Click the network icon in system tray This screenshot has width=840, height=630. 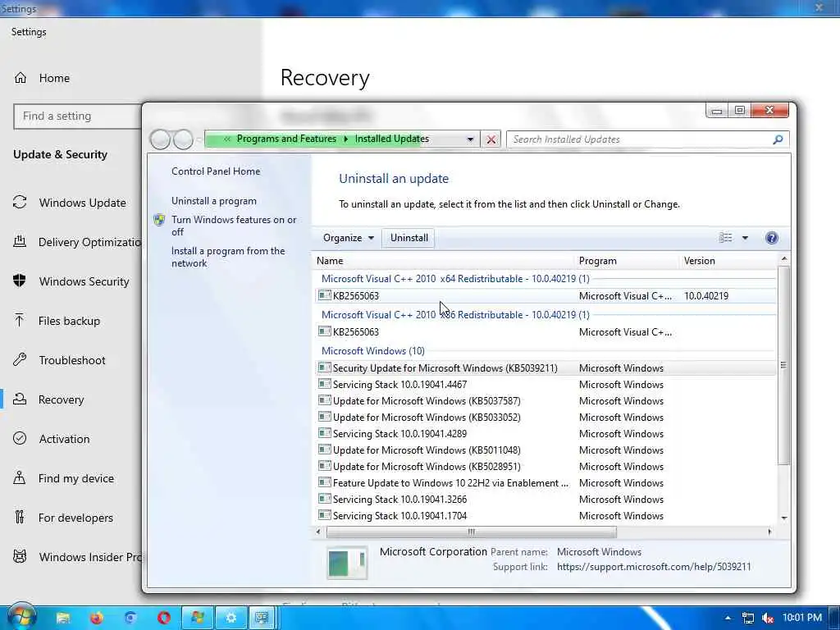click(748, 618)
